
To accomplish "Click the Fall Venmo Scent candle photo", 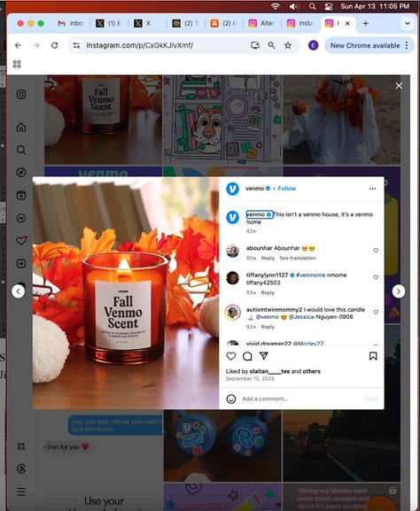I will tap(126, 293).
